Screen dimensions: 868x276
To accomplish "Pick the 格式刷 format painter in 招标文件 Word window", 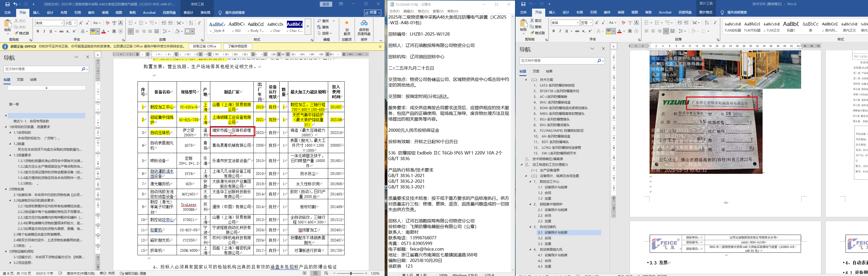I will coord(22,33).
